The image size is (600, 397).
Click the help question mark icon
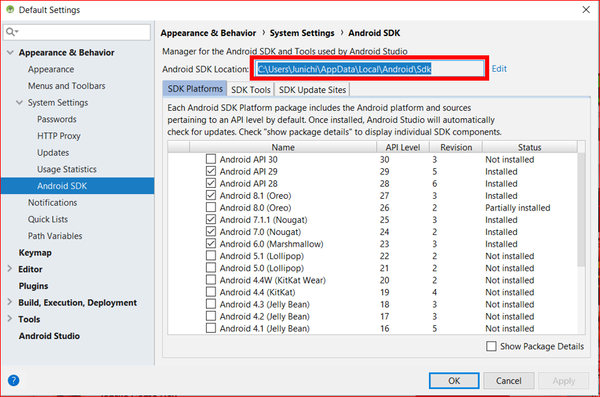[x=13, y=381]
